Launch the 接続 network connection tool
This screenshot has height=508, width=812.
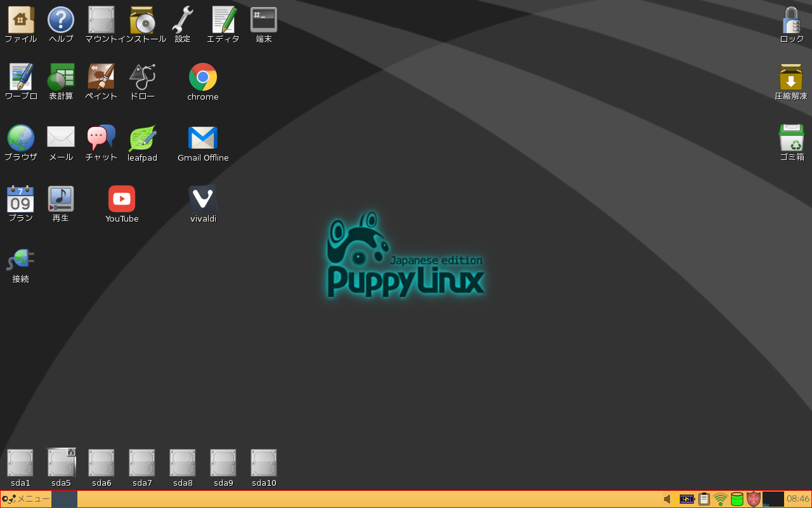[20, 258]
